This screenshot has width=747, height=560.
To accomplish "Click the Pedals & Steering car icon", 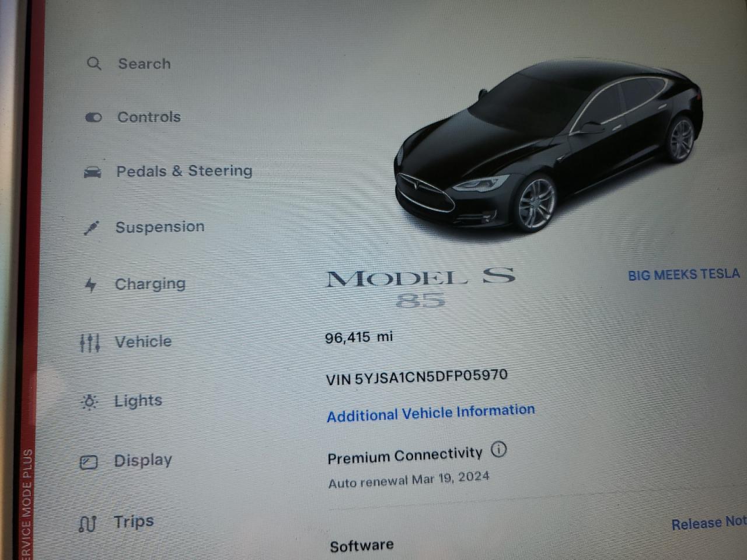I will pos(92,172).
